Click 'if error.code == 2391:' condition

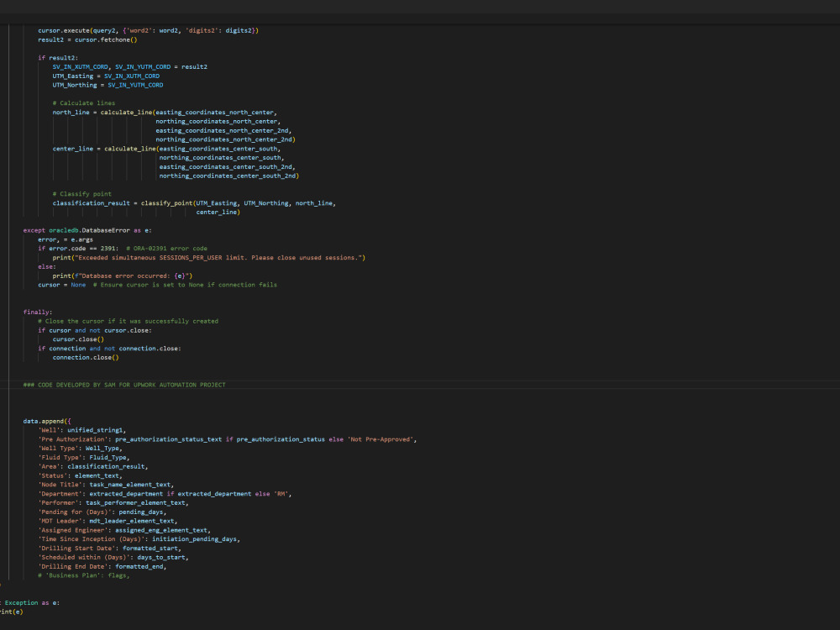[78, 249]
